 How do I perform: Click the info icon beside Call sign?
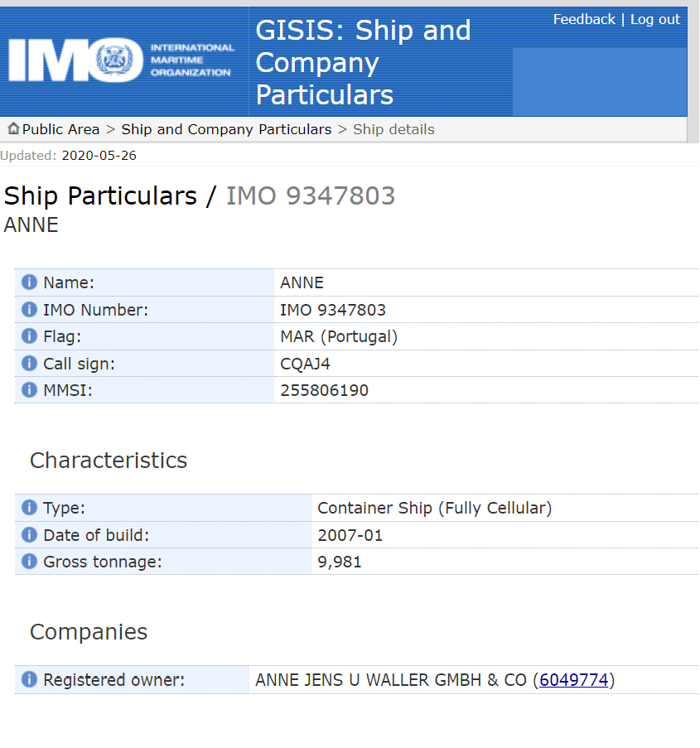(29, 364)
